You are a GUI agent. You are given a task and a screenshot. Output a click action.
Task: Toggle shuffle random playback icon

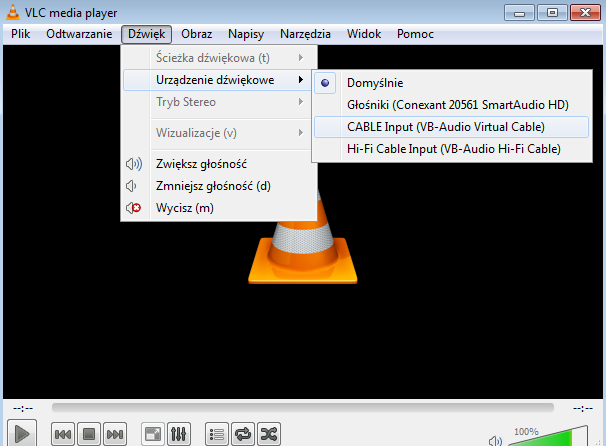269,434
